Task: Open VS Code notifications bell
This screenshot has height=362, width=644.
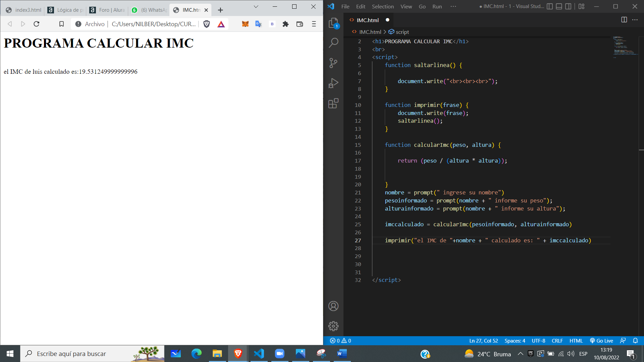Action: [x=635, y=341]
